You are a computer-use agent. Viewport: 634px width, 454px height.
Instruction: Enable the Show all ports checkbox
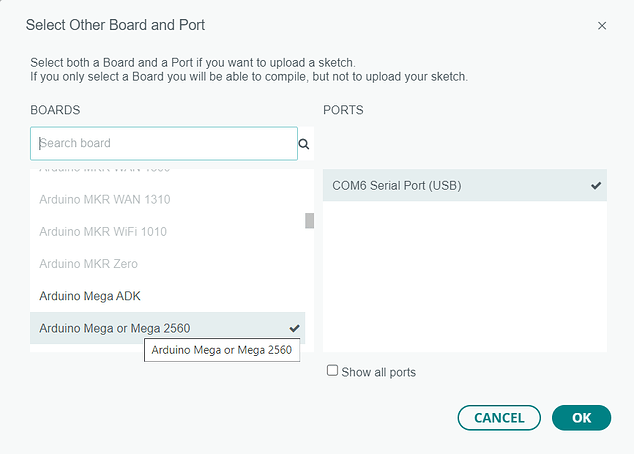333,371
